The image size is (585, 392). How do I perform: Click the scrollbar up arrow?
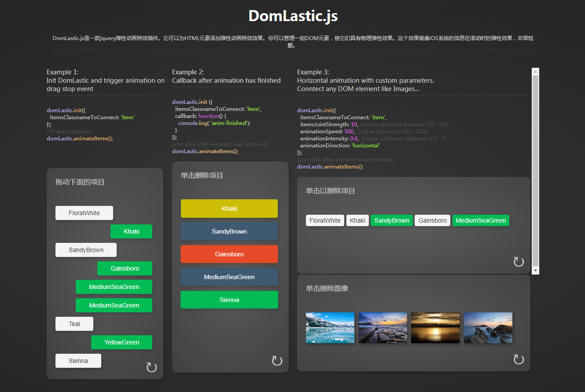(x=536, y=71)
